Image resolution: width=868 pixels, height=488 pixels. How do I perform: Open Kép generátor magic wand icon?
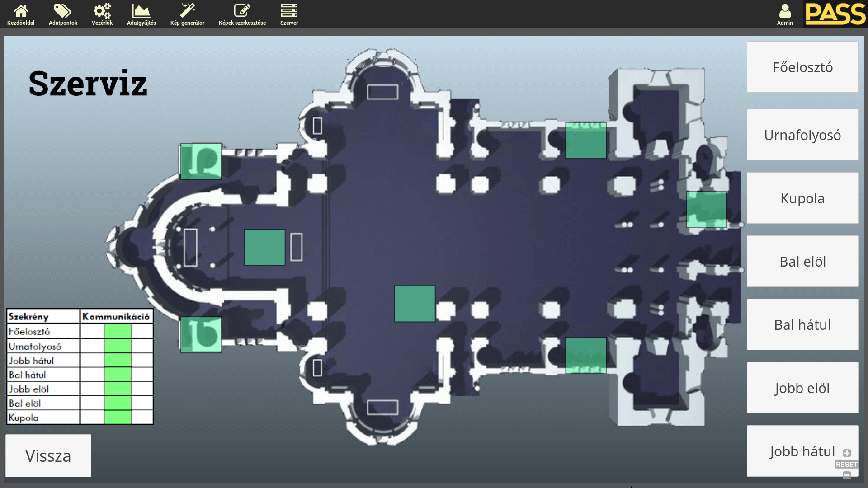point(187,11)
